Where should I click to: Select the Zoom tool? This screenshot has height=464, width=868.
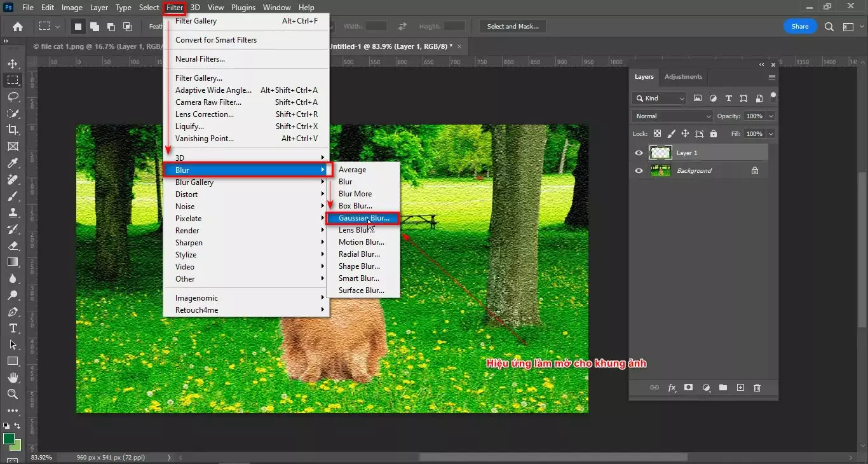click(x=13, y=395)
